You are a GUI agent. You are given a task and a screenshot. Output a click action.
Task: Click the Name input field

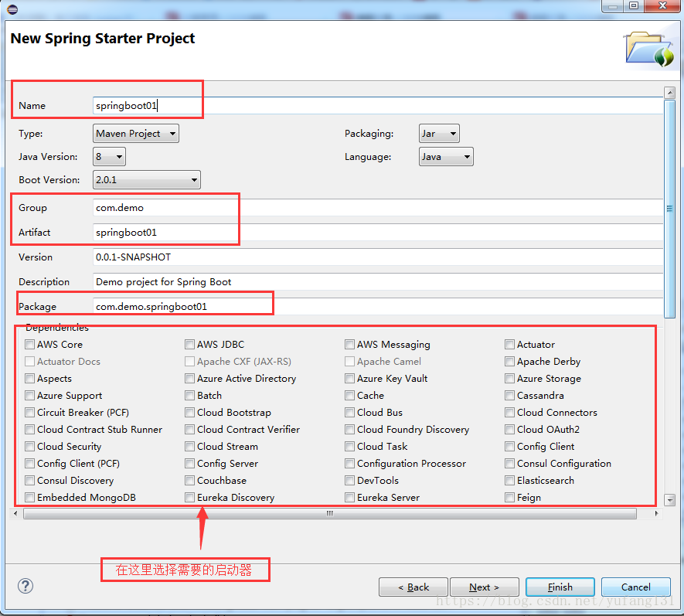(378, 106)
